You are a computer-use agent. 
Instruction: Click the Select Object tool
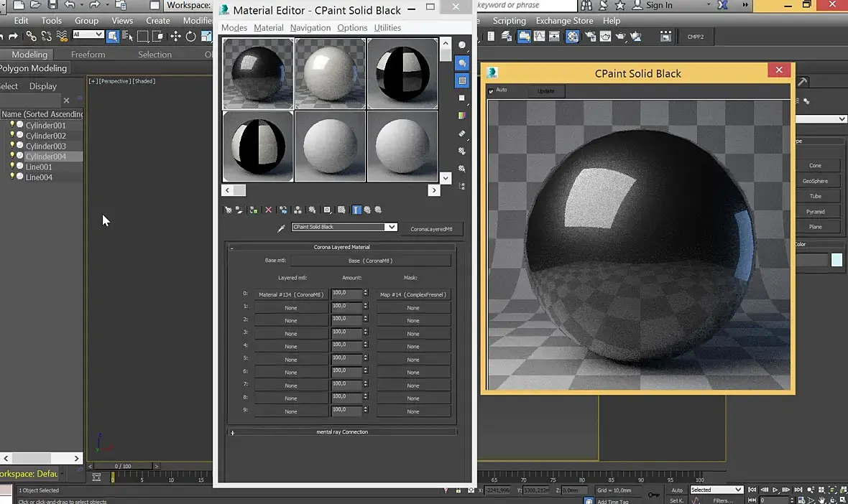click(113, 36)
